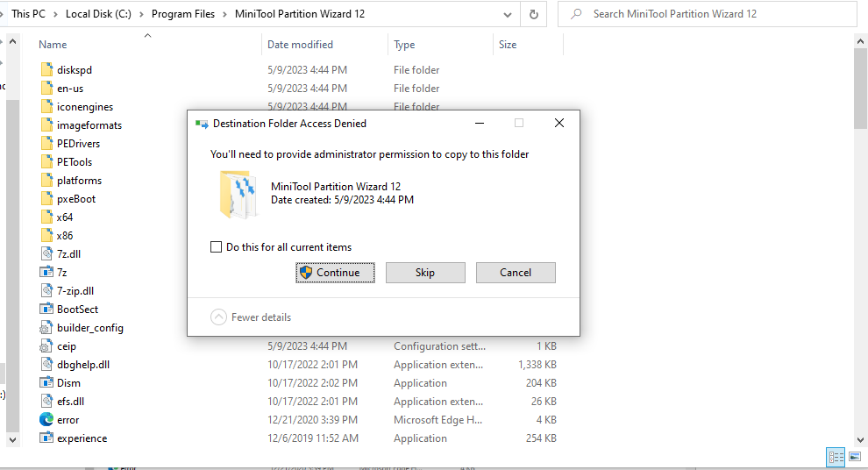This screenshot has width=868, height=470.
Task: Click the '1,338 KB' size cell
Action: point(537,364)
